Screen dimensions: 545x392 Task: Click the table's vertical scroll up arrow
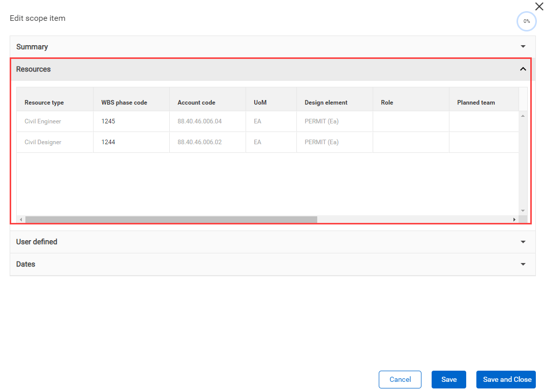pos(523,116)
